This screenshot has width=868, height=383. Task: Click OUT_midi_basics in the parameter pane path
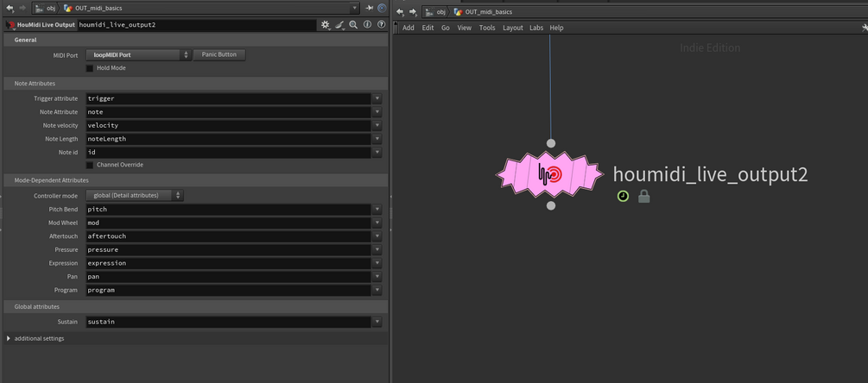point(99,9)
